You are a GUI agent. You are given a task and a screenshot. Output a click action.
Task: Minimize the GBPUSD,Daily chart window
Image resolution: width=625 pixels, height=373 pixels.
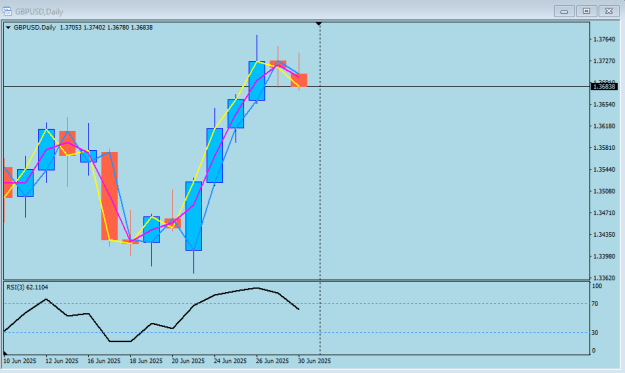(564, 11)
